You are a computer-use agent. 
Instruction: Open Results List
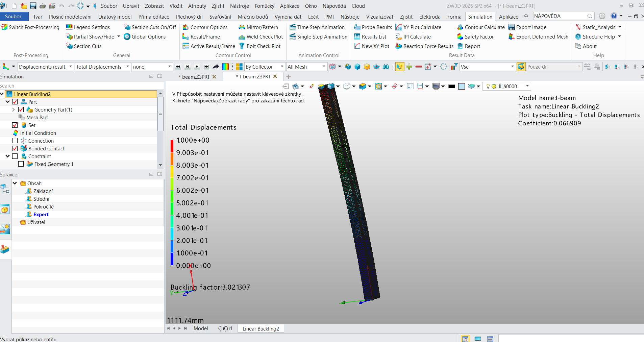(x=370, y=36)
